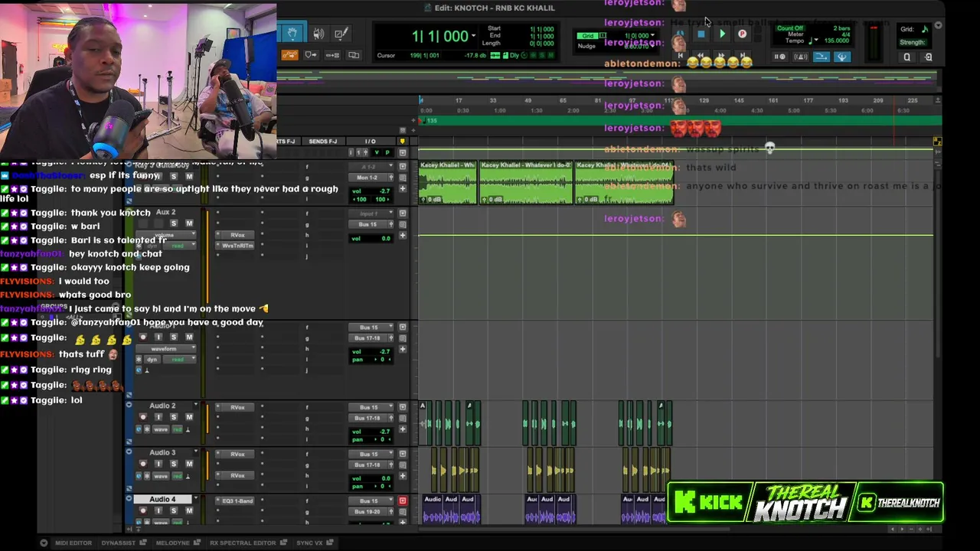The image size is (980, 551).
Task: Select the Scrubber speaker tool
Action: 318,34
